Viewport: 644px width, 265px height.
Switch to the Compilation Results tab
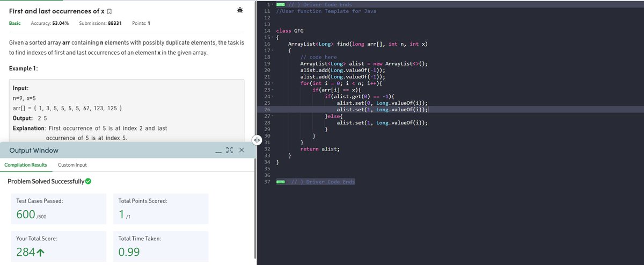tap(25, 164)
